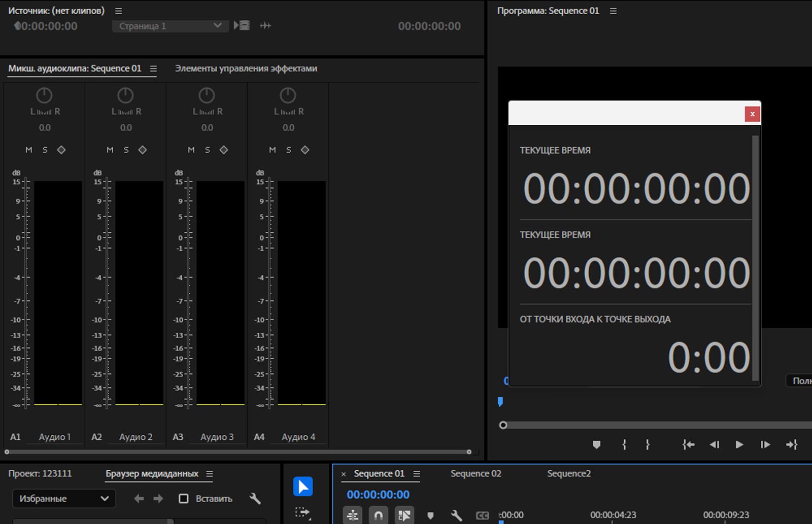Open the audio clip mixer panel menu
812x524 pixels.
pos(153,68)
